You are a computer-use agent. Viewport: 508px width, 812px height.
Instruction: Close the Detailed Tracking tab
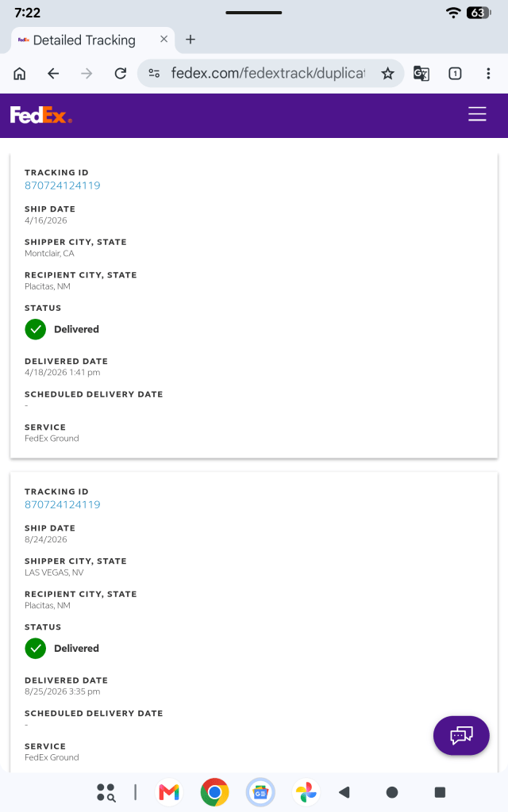click(x=164, y=39)
